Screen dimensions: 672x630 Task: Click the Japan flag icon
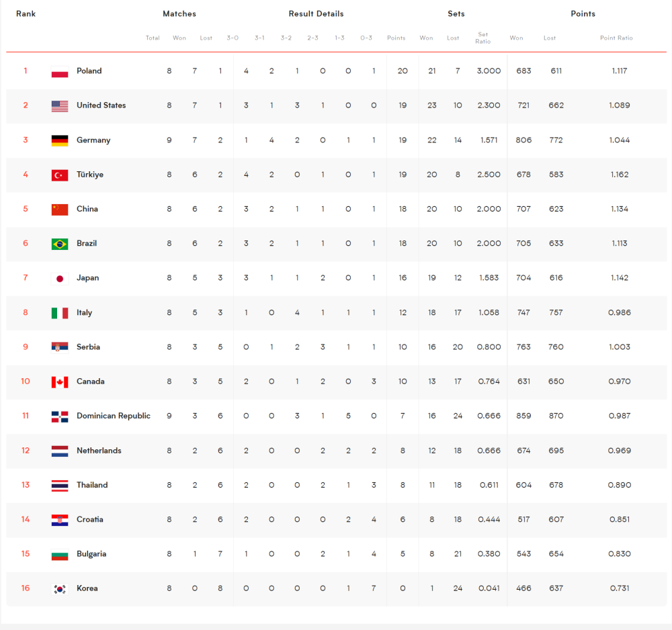coord(60,278)
